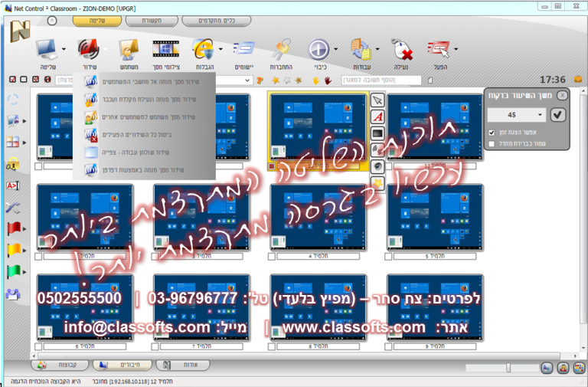The image size is (588, 387).
Task: Click the dark red hand icon
Action: (328, 80)
